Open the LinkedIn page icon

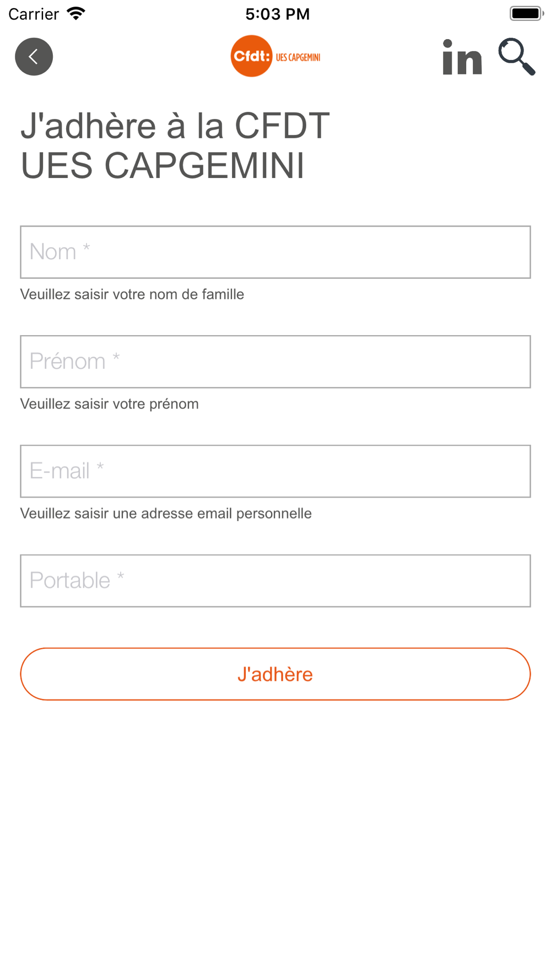click(462, 57)
